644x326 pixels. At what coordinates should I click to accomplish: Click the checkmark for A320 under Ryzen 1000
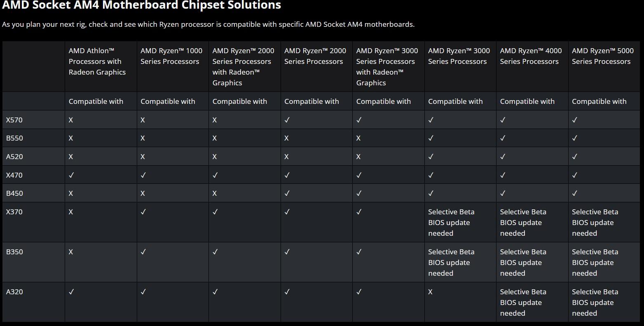(143, 292)
